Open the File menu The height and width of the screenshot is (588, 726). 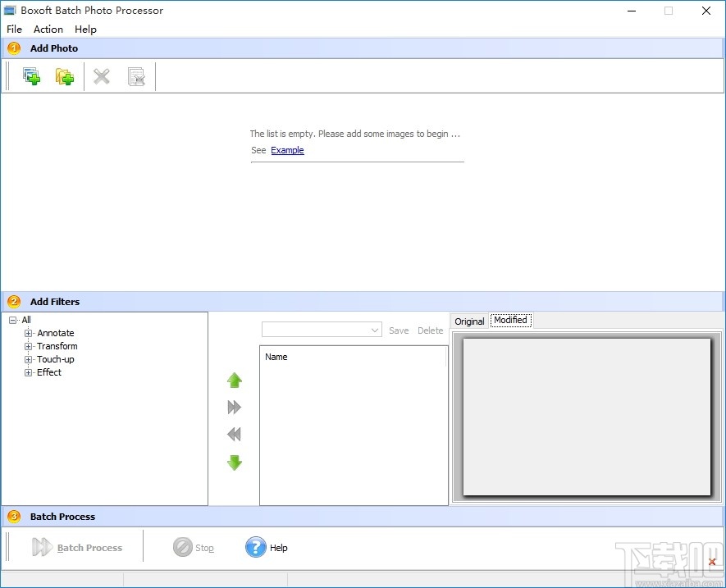click(14, 30)
